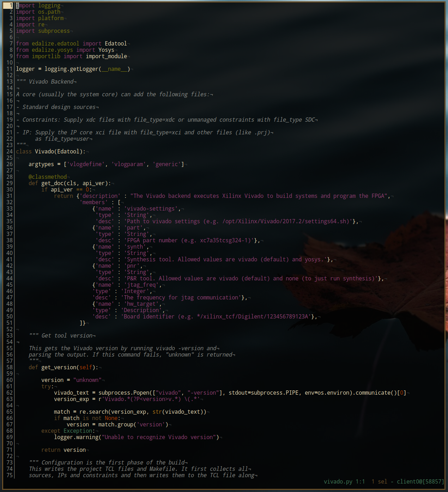Viewport: 448px width, 492px height.
Task: Click 'vivado.py 1:1' in the status line
Action: click(x=344, y=481)
